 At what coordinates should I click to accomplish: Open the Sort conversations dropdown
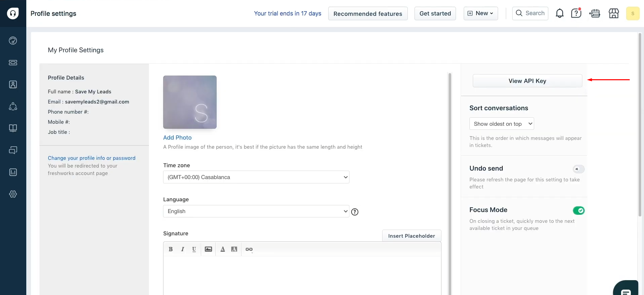pos(501,124)
